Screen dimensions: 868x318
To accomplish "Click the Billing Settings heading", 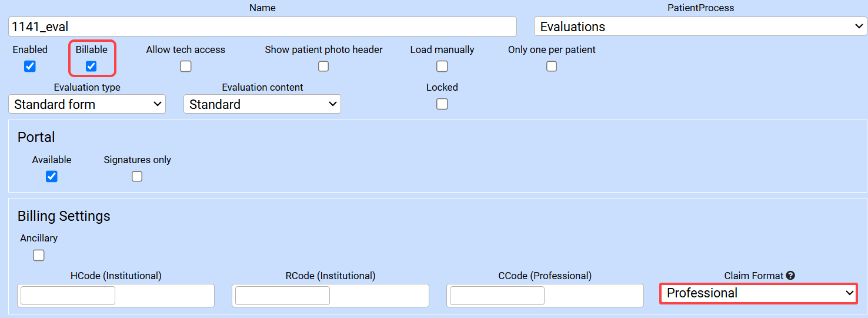I will 64,216.
